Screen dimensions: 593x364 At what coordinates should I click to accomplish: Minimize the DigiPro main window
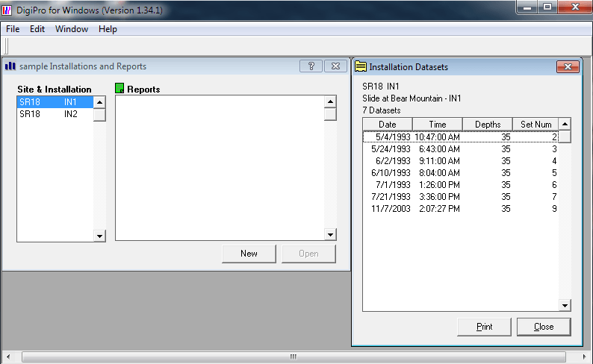[x=527, y=7]
